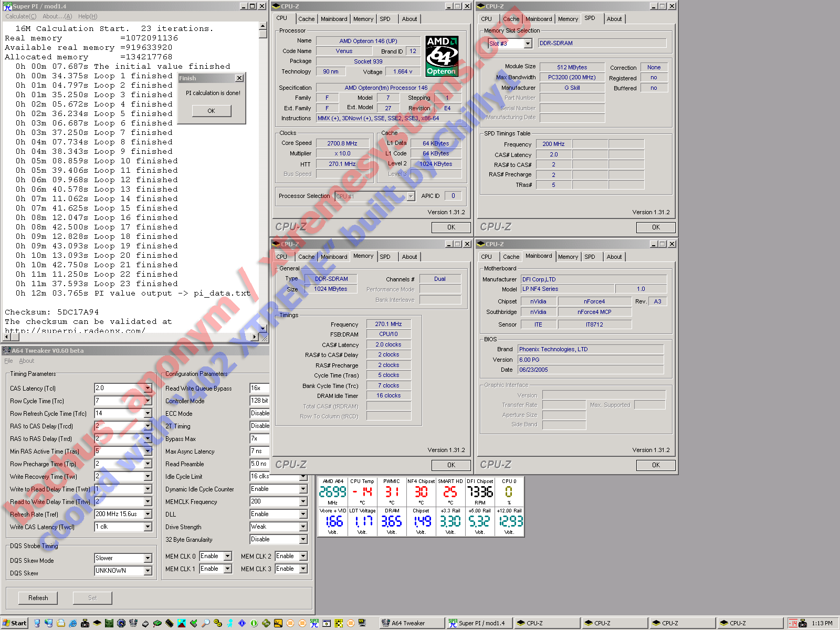Click the Super PI title bar icon

[x=7, y=6]
